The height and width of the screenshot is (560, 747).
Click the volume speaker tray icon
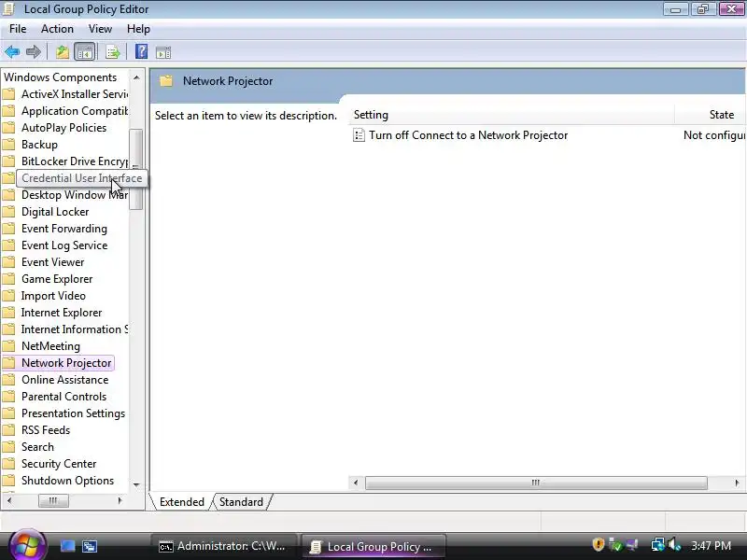[674, 545]
